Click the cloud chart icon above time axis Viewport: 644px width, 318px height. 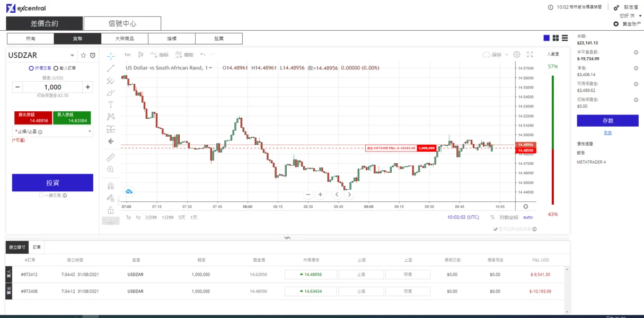129,191
